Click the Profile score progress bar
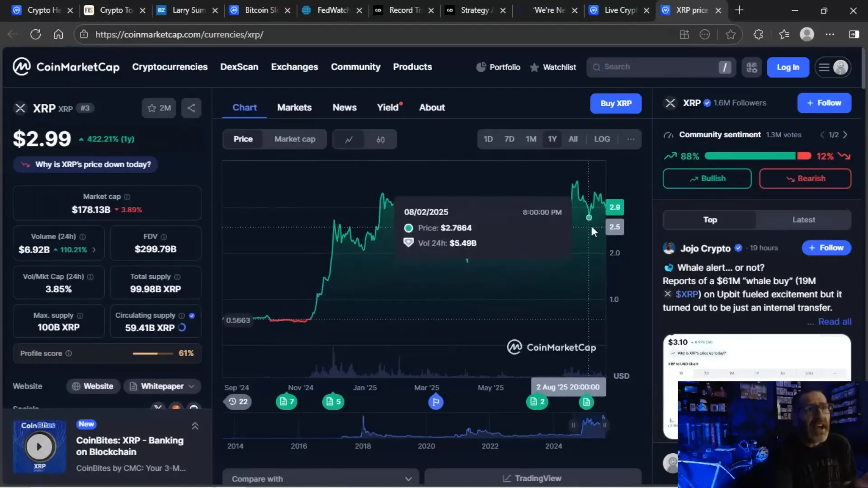Image resolution: width=868 pixels, height=488 pixels. [153, 353]
